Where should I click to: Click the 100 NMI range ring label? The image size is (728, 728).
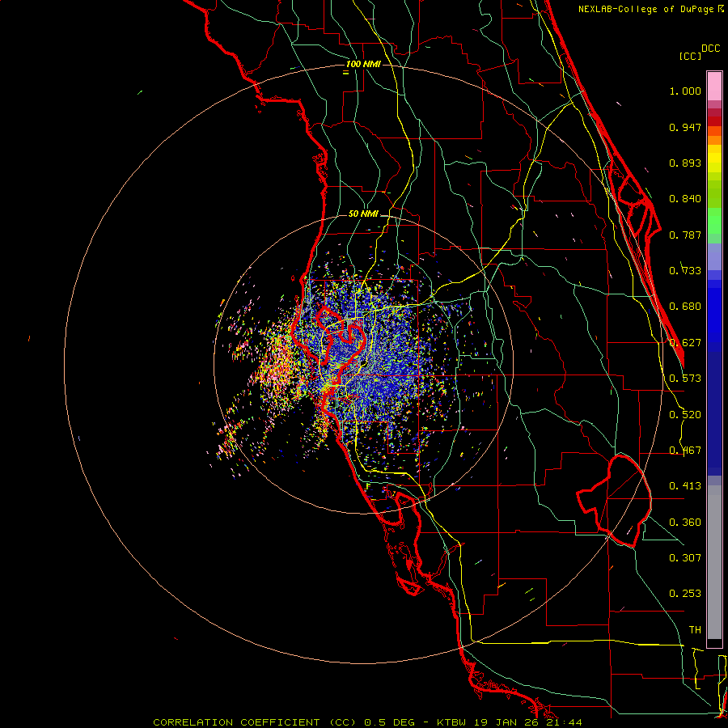tap(363, 64)
